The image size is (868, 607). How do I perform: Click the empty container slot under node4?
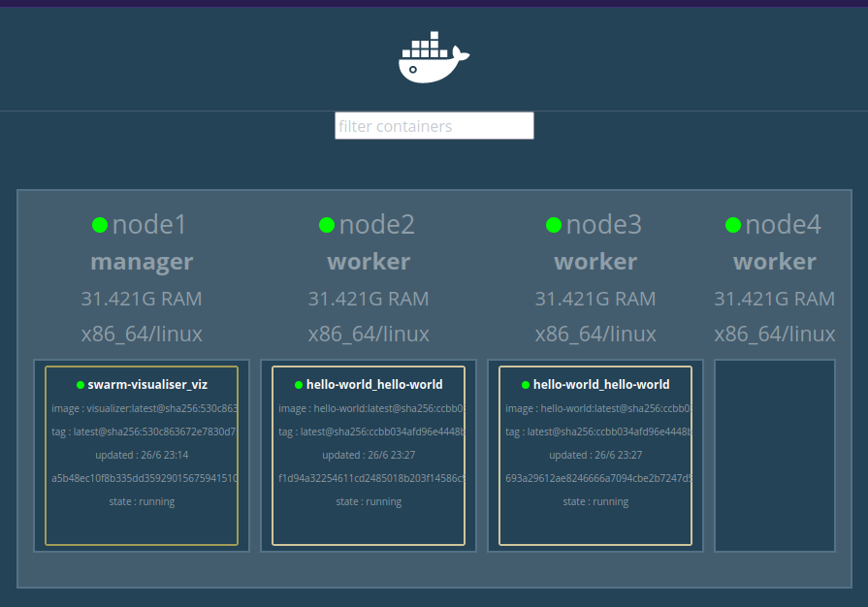(775, 456)
